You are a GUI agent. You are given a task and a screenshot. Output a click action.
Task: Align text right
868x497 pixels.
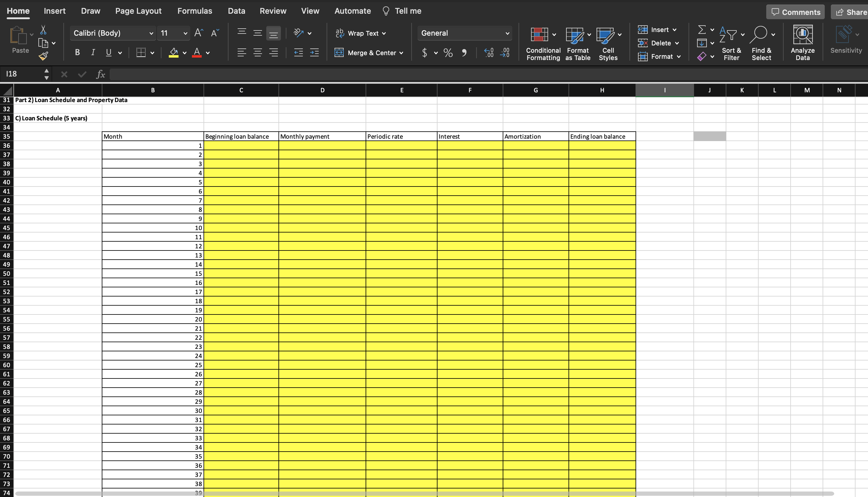point(273,52)
